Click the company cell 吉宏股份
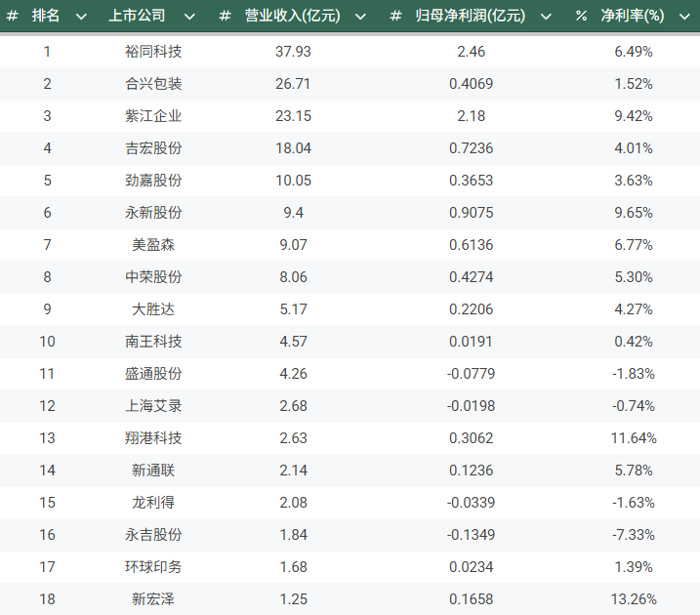This screenshot has width=700, height=615. 153,148
